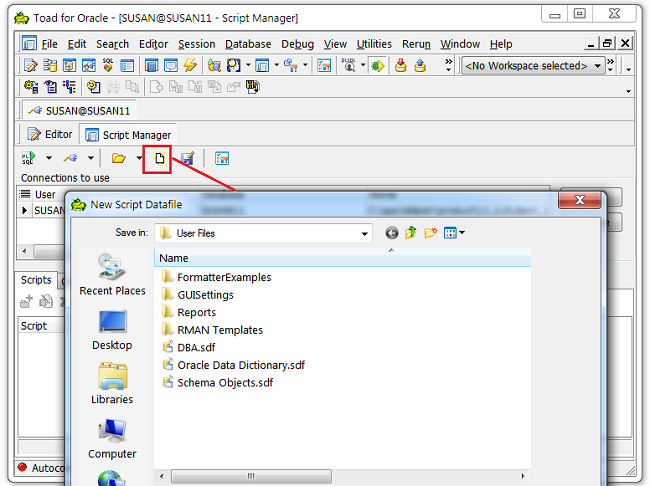Image resolution: width=650 pixels, height=486 pixels.
Task: Open dropdown arrow next to PL/SQL run icon
Action: point(49,158)
